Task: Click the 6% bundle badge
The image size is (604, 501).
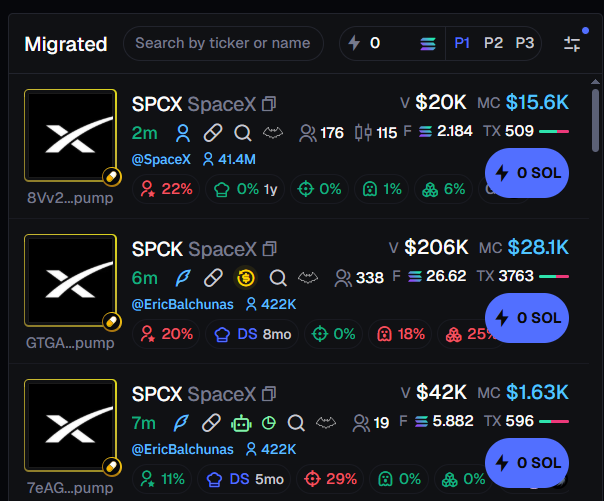Action: 443,189
